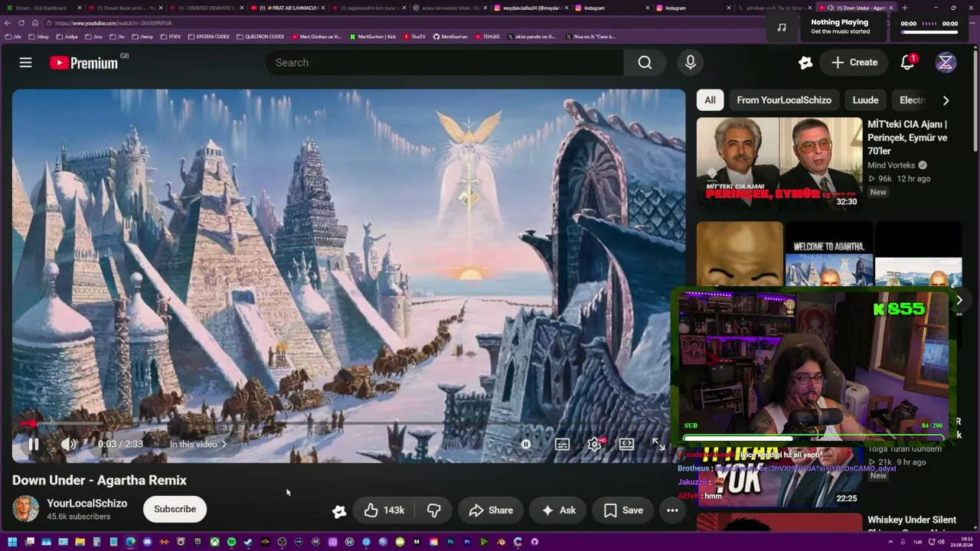This screenshot has width=980, height=551.
Task: Like the video with 143k likes
Action: tap(385, 510)
